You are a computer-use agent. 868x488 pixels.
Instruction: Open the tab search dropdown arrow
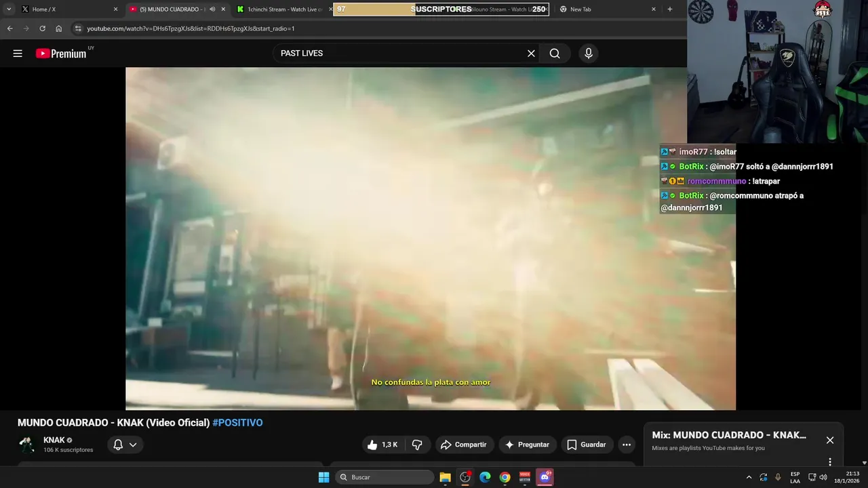9,9
